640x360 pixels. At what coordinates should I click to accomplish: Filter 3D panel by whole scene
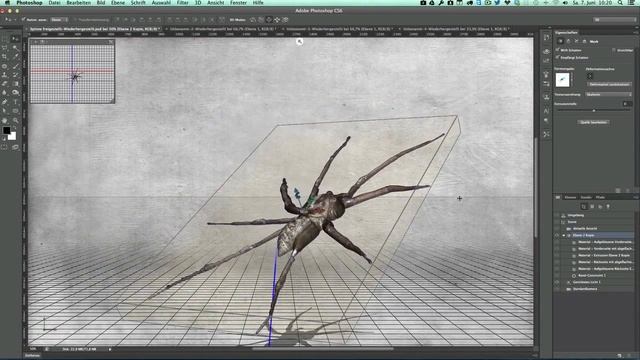click(584, 206)
